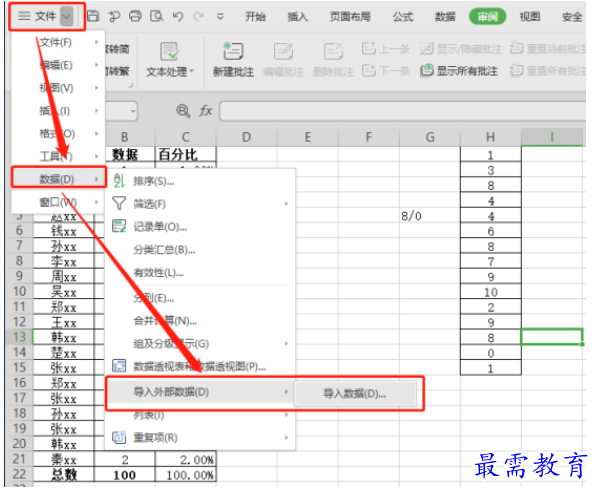Open the name box dropdown arrow
This screenshot has height=497, width=596.
click(x=133, y=111)
